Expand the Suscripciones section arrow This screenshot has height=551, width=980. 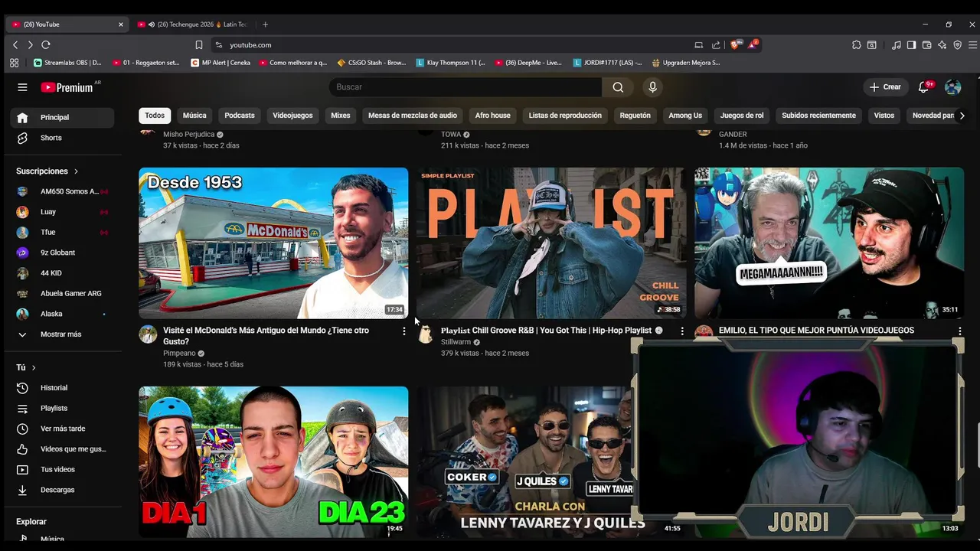(76, 171)
